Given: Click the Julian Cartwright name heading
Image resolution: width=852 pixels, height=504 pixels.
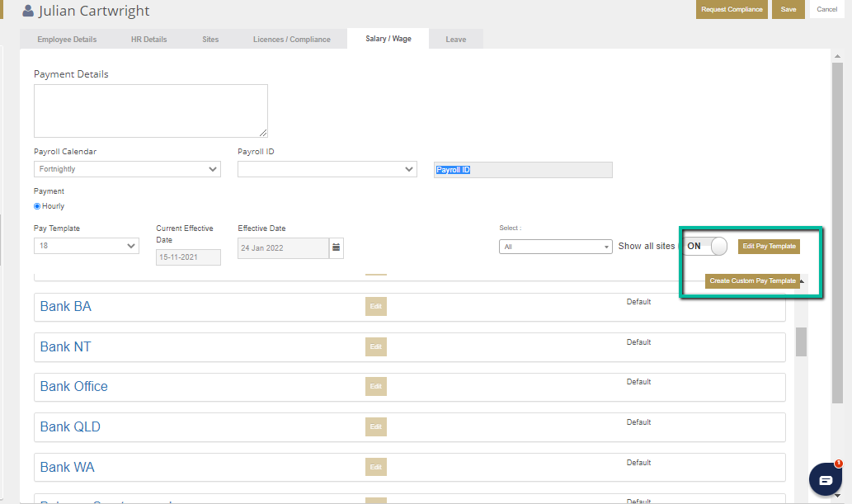Looking at the screenshot, I should [94, 11].
